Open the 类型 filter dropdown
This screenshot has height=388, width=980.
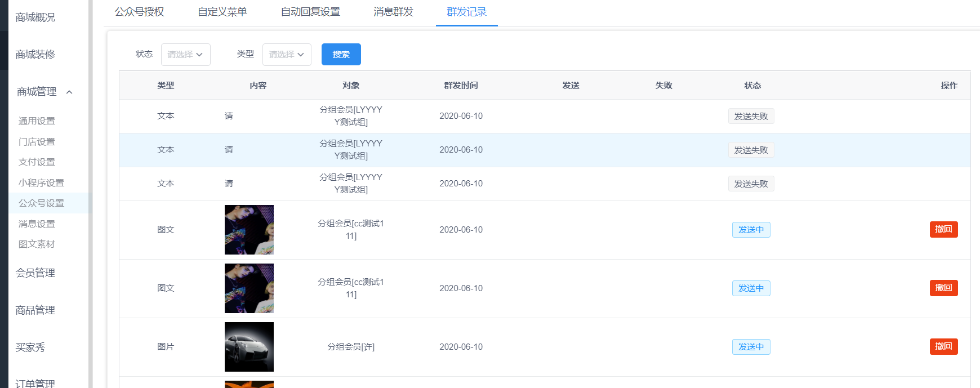(287, 55)
